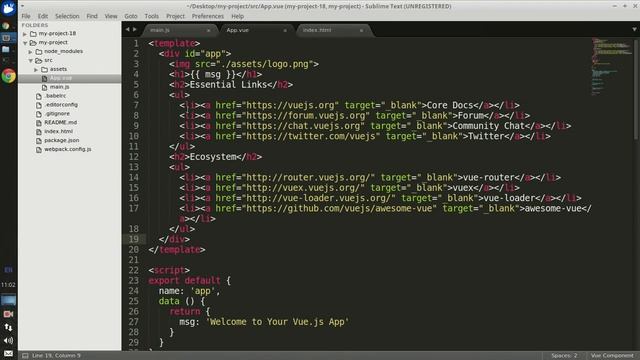Click the my-project-18 folder icon
The image size is (640, 360).
pos(33,34)
